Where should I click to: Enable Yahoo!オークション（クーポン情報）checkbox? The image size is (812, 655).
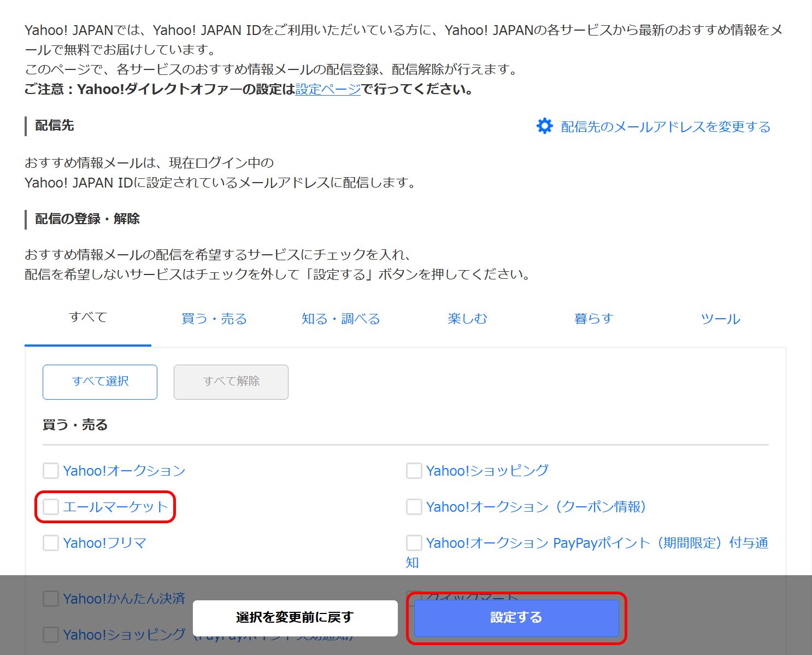click(414, 507)
